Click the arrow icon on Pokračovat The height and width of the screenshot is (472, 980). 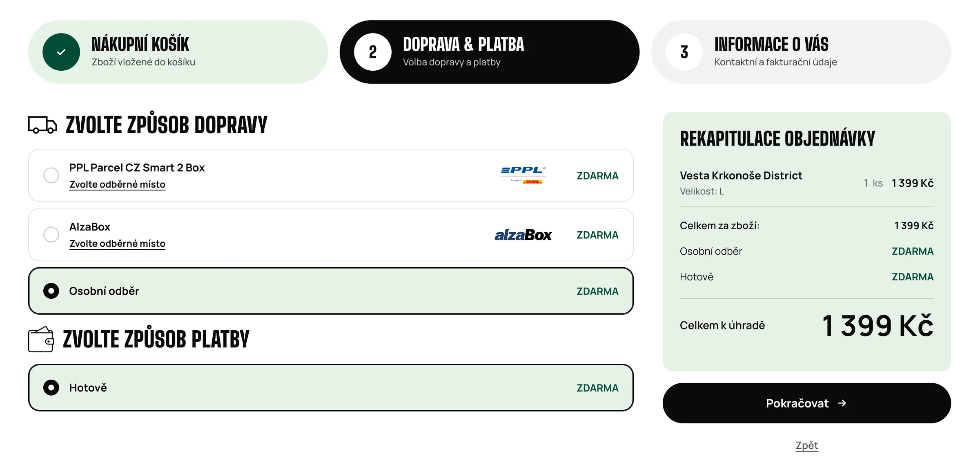[x=842, y=403]
